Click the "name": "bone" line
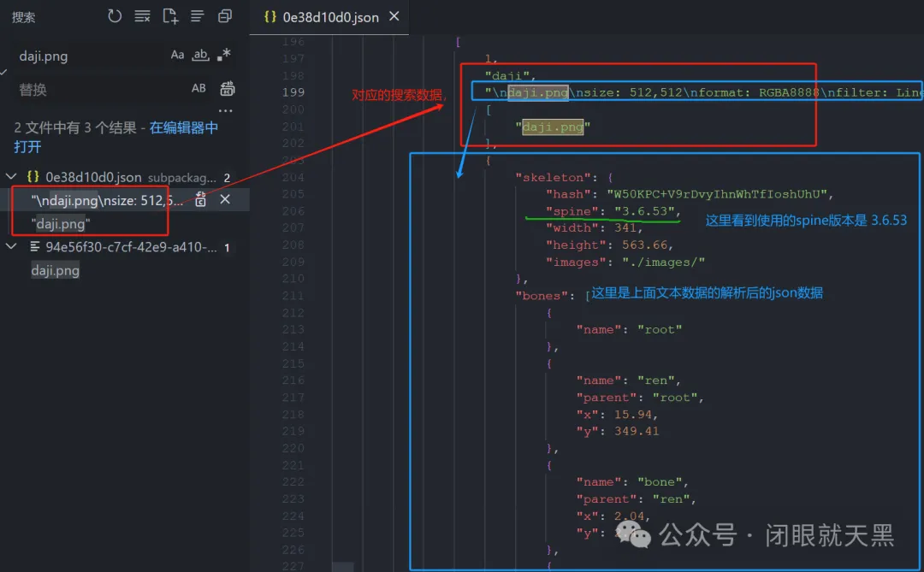 tap(632, 482)
